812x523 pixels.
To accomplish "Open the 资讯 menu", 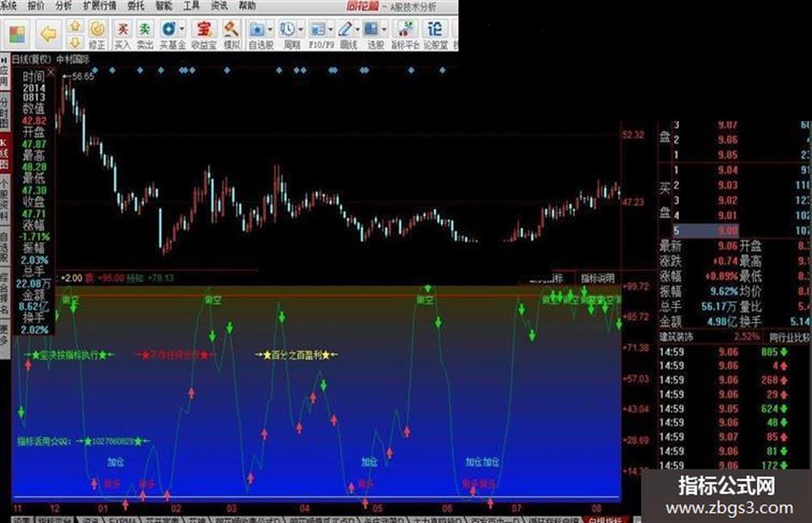I will coord(219,6).
